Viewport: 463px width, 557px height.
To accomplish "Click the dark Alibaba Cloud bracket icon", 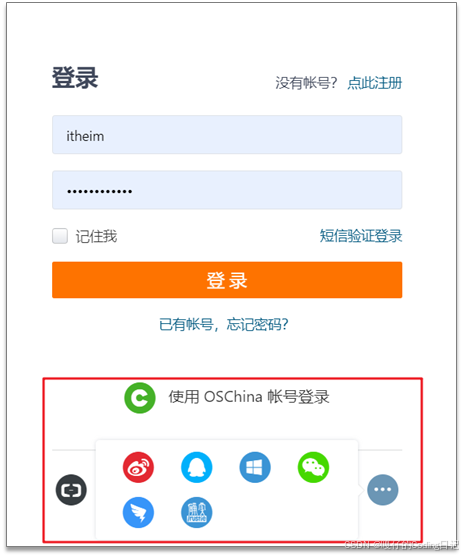I will coord(71,490).
